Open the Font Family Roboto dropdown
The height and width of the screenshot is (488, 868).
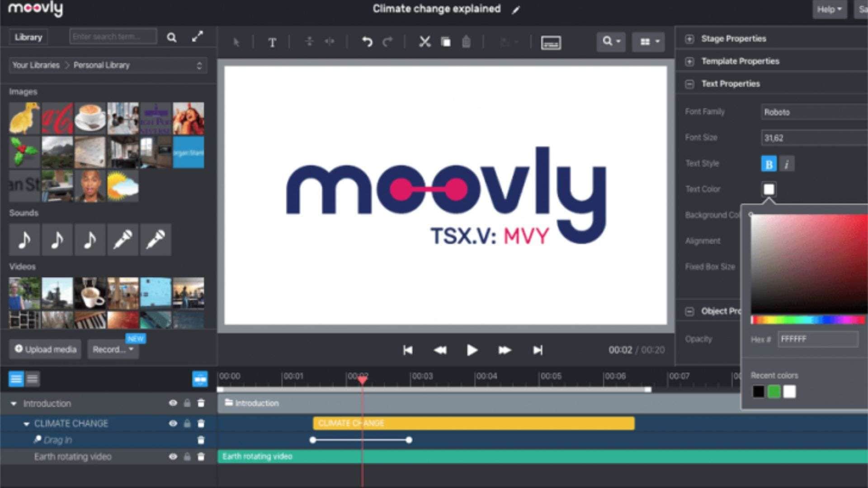pos(814,112)
